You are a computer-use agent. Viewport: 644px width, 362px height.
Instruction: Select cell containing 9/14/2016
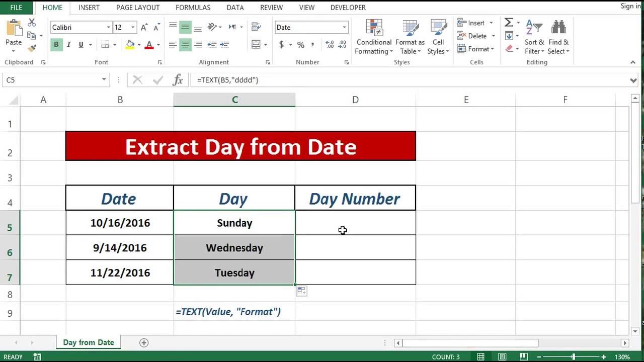click(x=120, y=248)
